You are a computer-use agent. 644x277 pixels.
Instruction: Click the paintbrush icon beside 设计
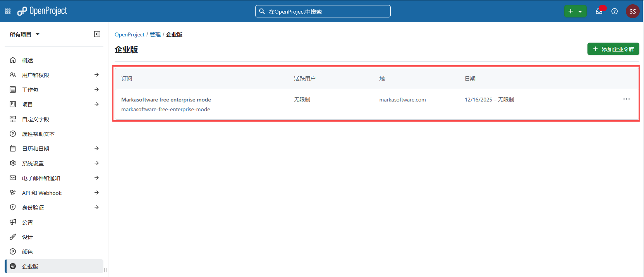[13, 237]
